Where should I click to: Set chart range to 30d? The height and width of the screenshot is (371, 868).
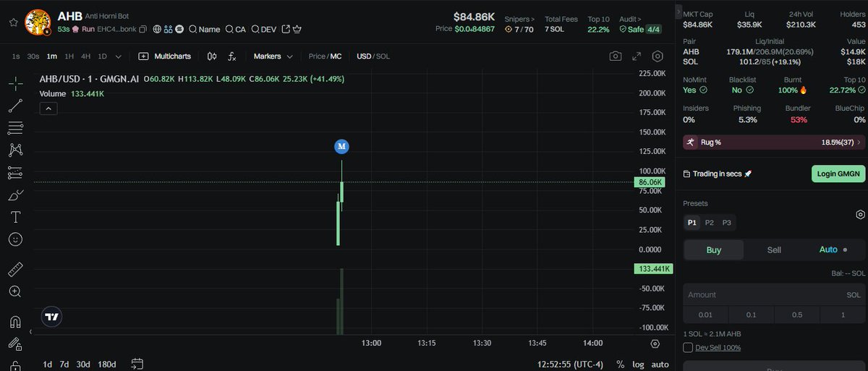[x=84, y=364]
